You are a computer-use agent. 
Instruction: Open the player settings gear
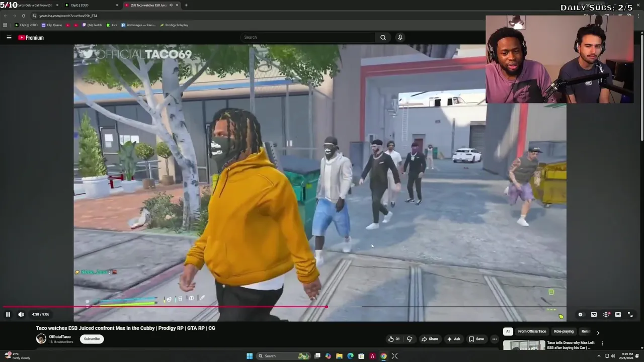[606, 315]
